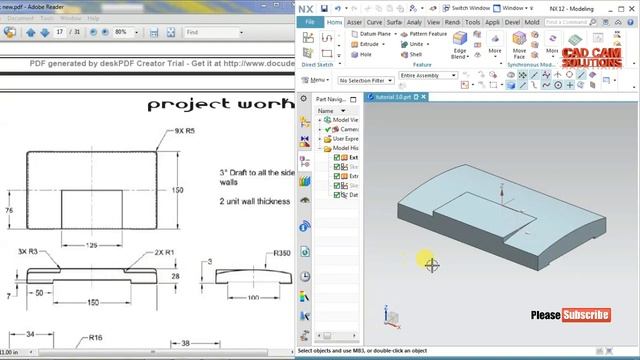Switch to the Mold ribbon tab
Viewport: 640px width, 360px height.
(532, 22)
